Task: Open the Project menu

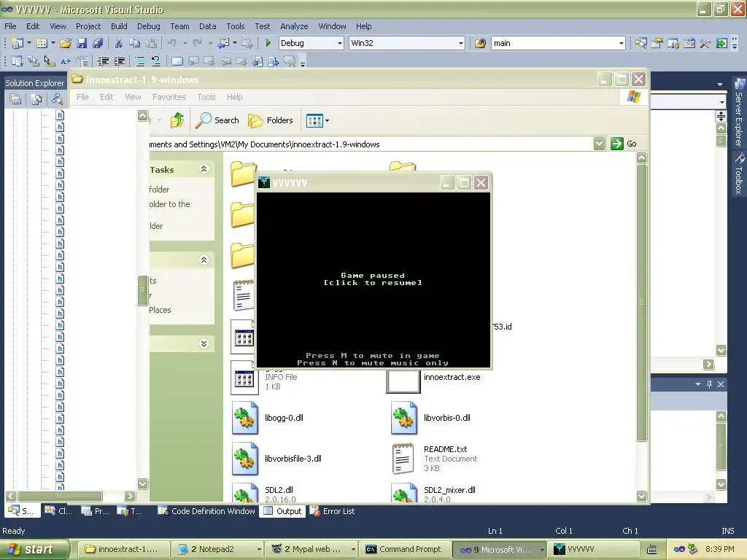Action: click(x=88, y=26)
